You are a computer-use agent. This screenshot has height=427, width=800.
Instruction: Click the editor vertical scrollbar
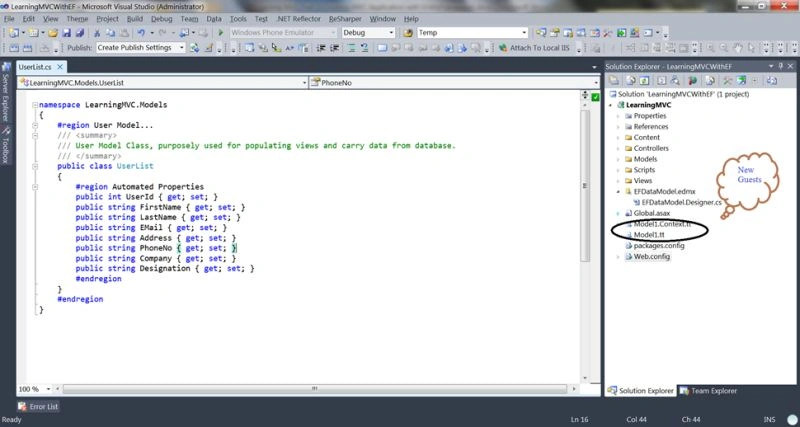point(585,186)
